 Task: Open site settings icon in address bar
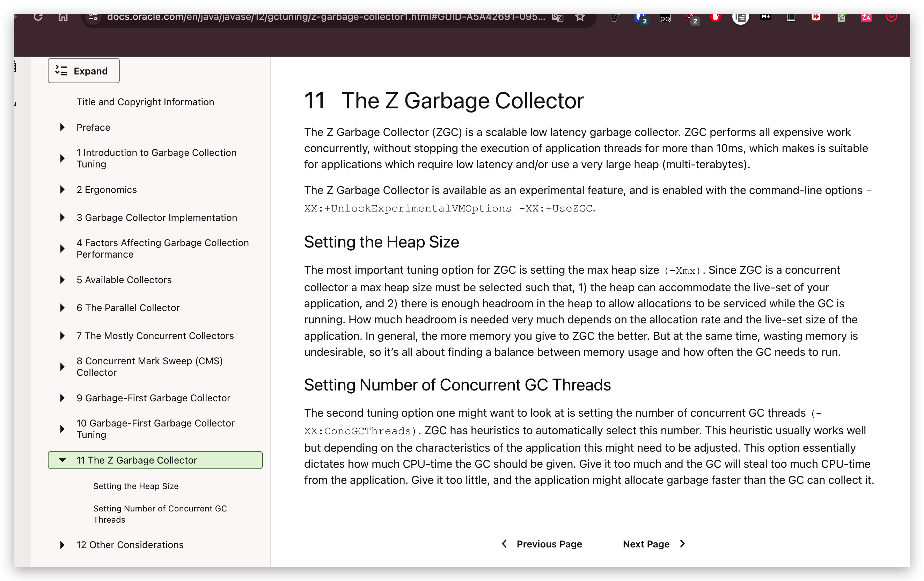pyautogui.click(x=93, y=17)
